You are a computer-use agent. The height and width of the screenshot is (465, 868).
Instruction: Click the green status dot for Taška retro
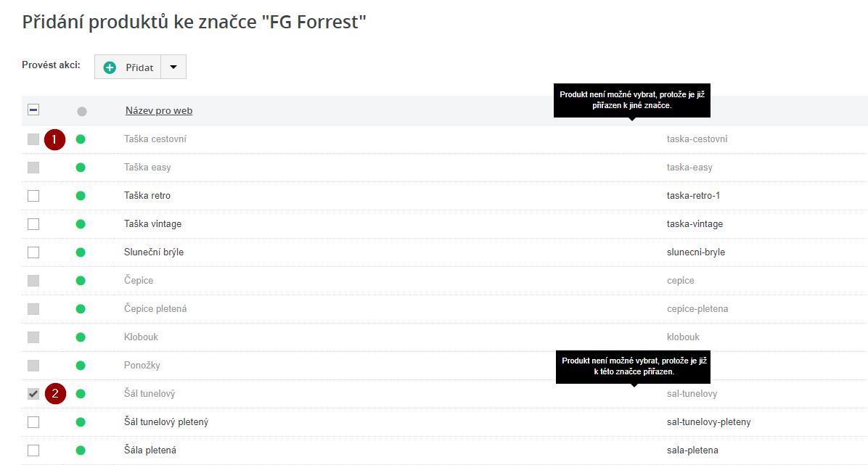click(x=81, y=196)
